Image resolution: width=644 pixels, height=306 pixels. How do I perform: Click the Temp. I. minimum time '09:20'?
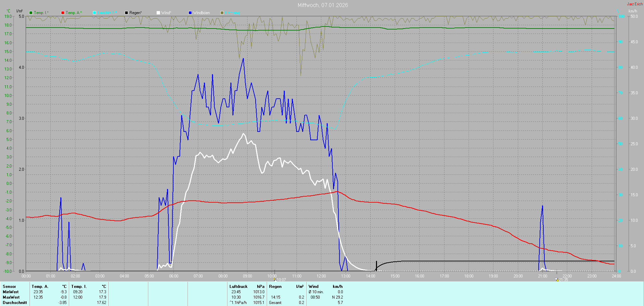click(x=78, y=292)
